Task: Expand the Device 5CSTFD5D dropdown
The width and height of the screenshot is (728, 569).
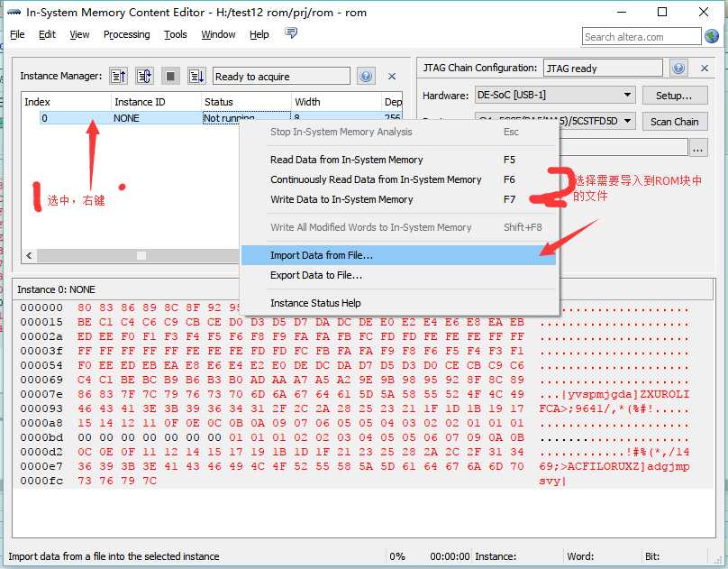Action: [x=555, y=121]
